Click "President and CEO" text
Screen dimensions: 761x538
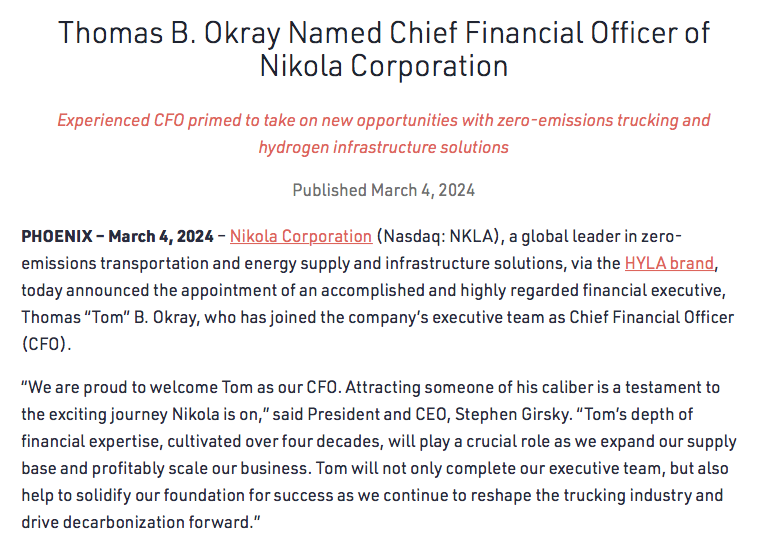[x=377, y=414]
